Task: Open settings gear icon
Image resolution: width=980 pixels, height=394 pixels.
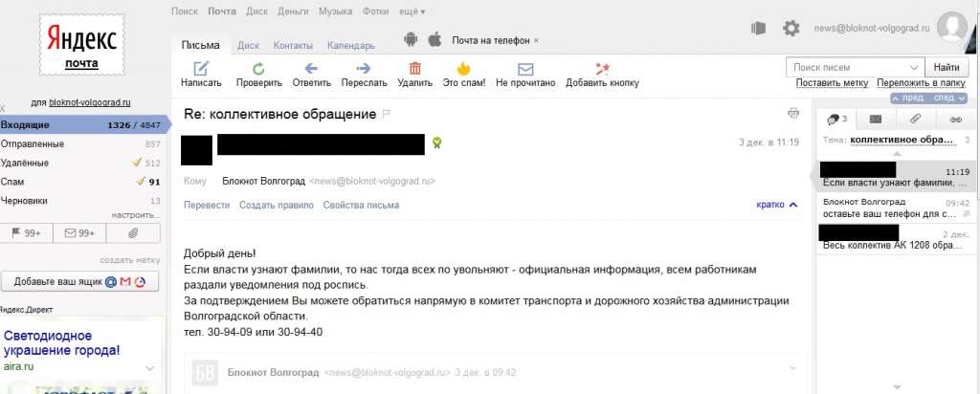Action: click(x=791, y=28)
